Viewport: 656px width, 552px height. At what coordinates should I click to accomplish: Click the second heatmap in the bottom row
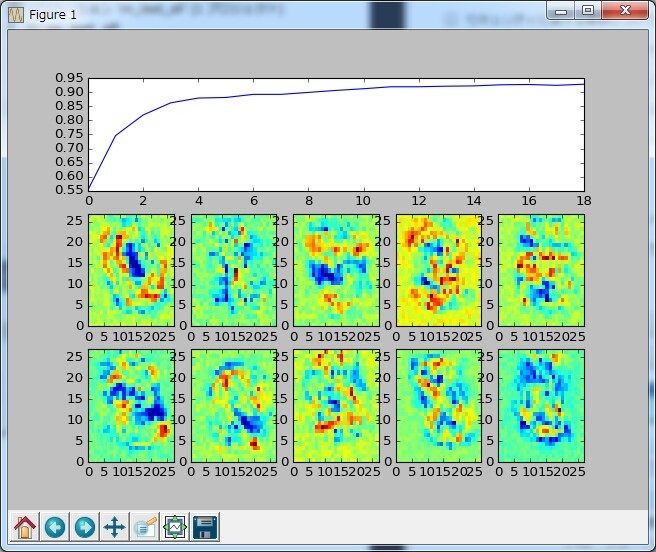click(234, 406)
